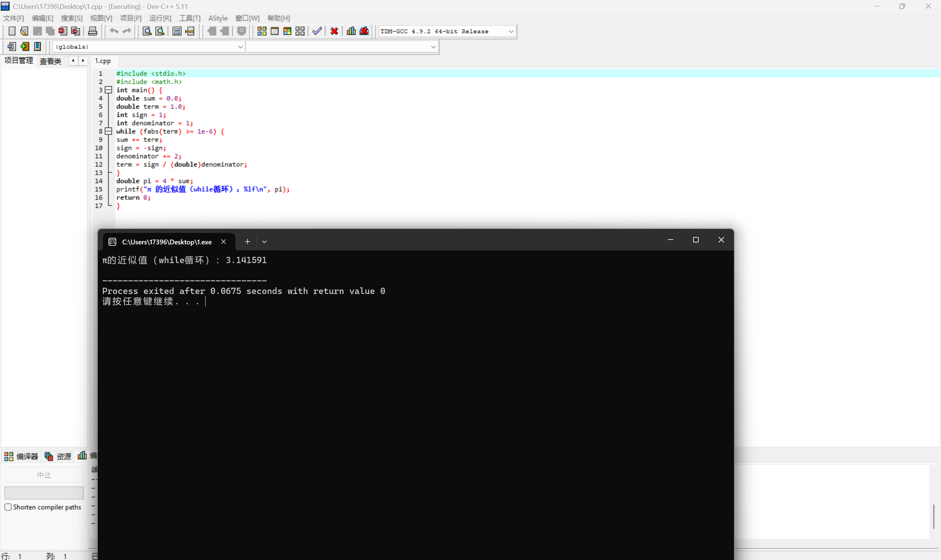Click the Run window icon in toolbar
Viewport: 941px width, 560px height.
(x=275, y=31)
